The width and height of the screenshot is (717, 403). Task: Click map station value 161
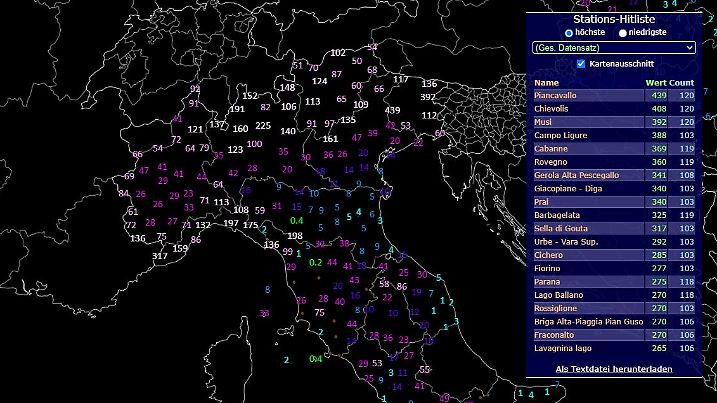coord(330,139)
